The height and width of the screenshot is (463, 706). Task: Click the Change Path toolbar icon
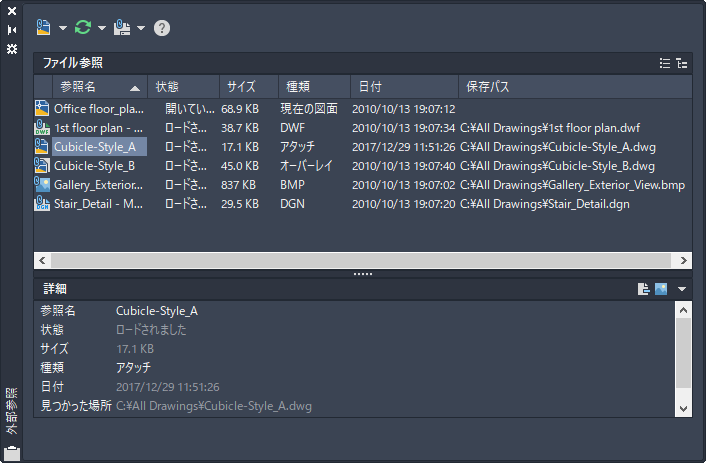pyautogui.click(x=122, y=27)
